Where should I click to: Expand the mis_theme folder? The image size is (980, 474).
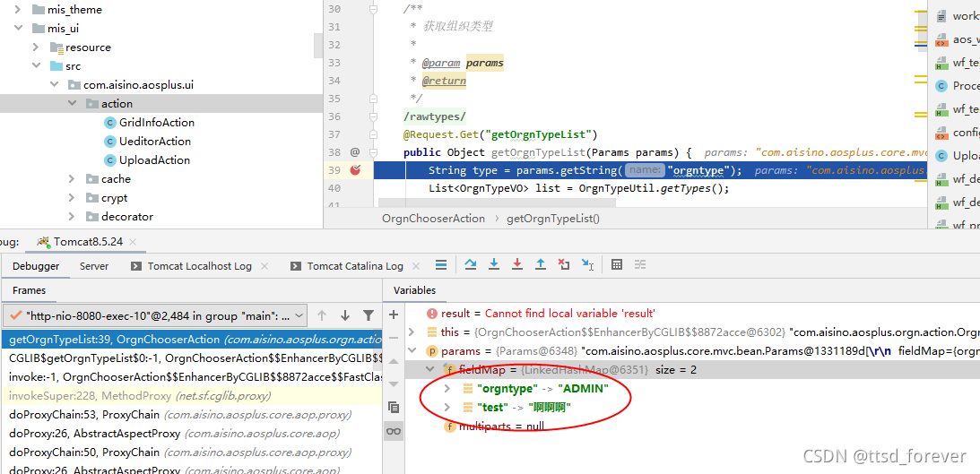pyautogui.click(x=18, y=10)
